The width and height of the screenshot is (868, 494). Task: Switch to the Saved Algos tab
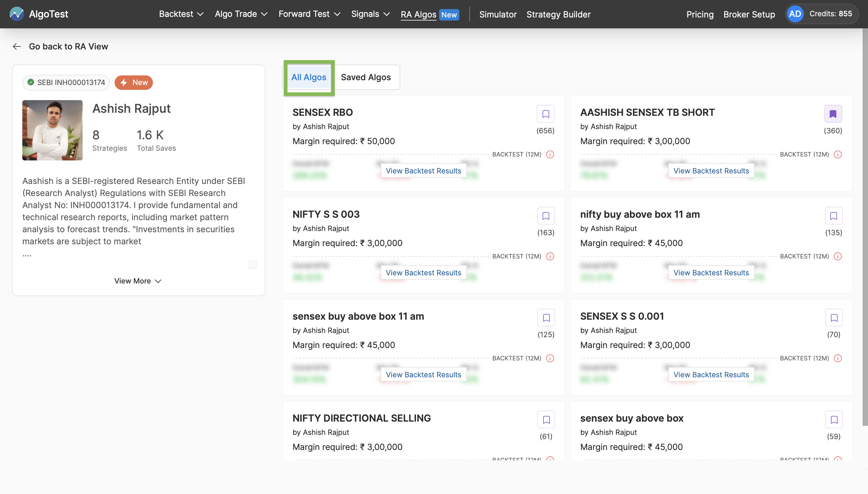click(366, 77)
